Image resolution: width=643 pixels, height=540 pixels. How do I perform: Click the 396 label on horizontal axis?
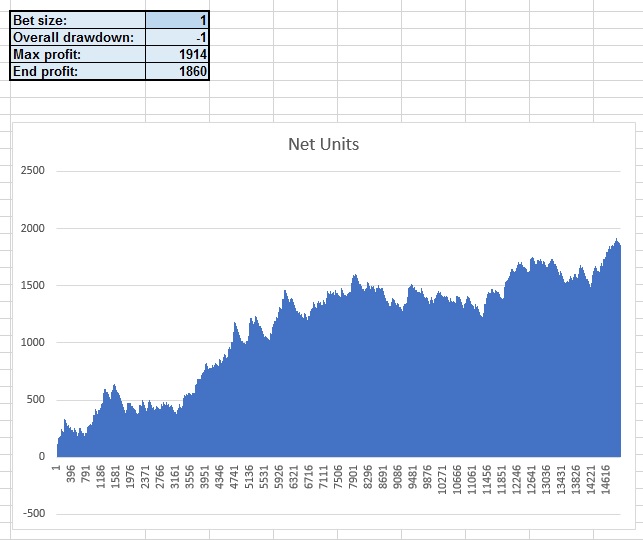72,473
